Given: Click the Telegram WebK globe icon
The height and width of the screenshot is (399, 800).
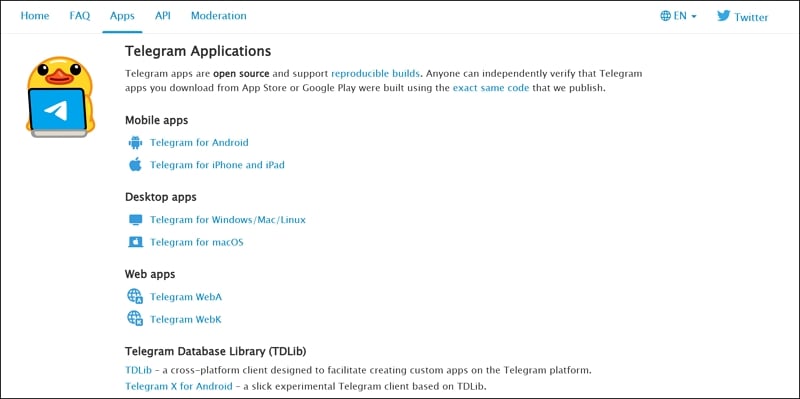Looking at the screenshot, I should click(x=135, y=318).
